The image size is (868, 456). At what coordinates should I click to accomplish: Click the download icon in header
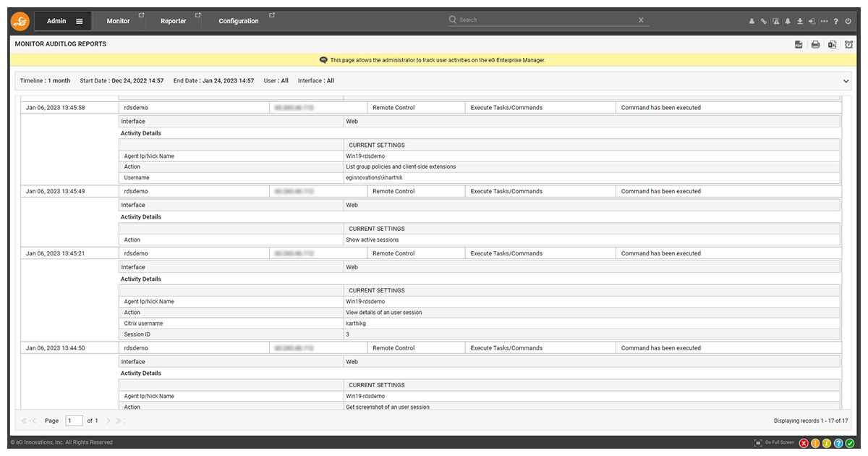[x=800, y=22]
